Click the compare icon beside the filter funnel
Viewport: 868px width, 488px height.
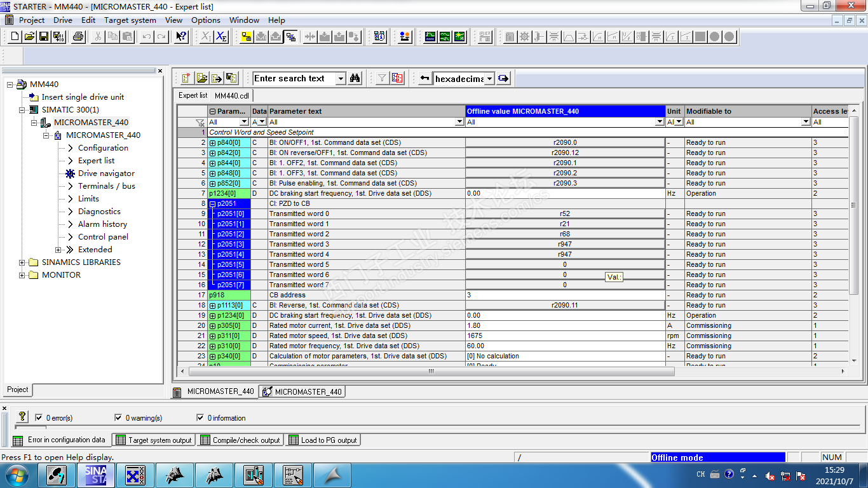click(397, 78)
